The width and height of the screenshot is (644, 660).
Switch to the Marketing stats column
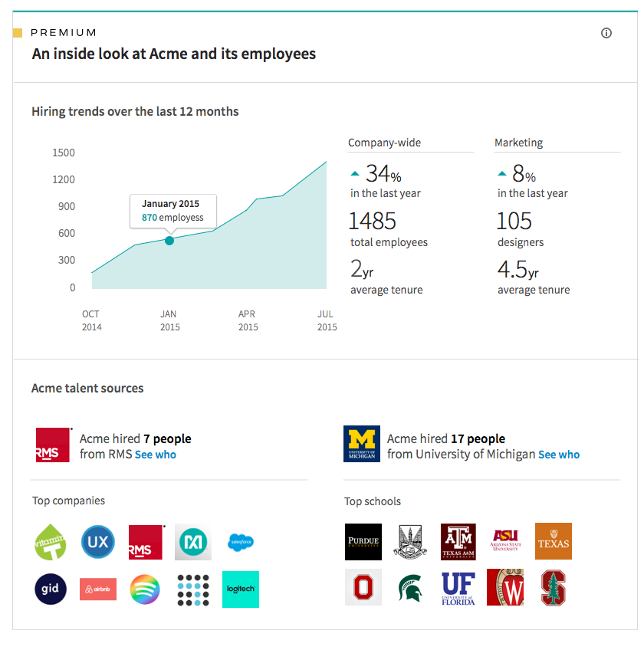pos(519,143)
